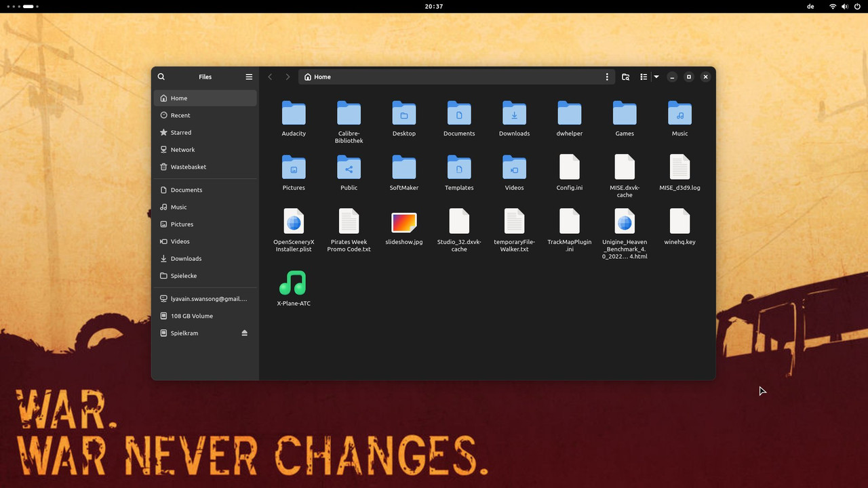Open Videos bookmark in the sidebar
868x488 pixels.
coord(205,241)
